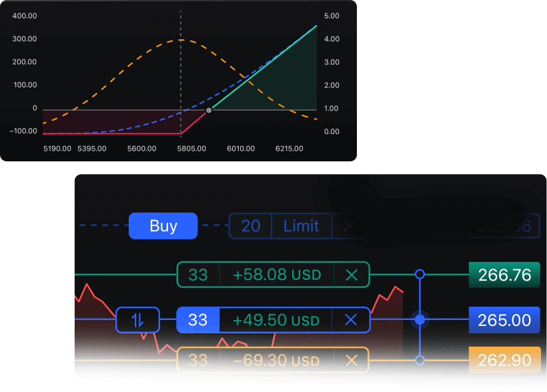Click the gray breakeven dot on payoff chart
547x392 pixels.
pos(209,110)
